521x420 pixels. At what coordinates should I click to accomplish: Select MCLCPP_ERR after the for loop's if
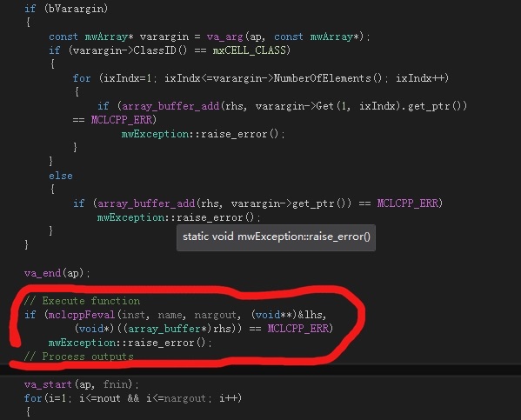[x=122, y=120]
